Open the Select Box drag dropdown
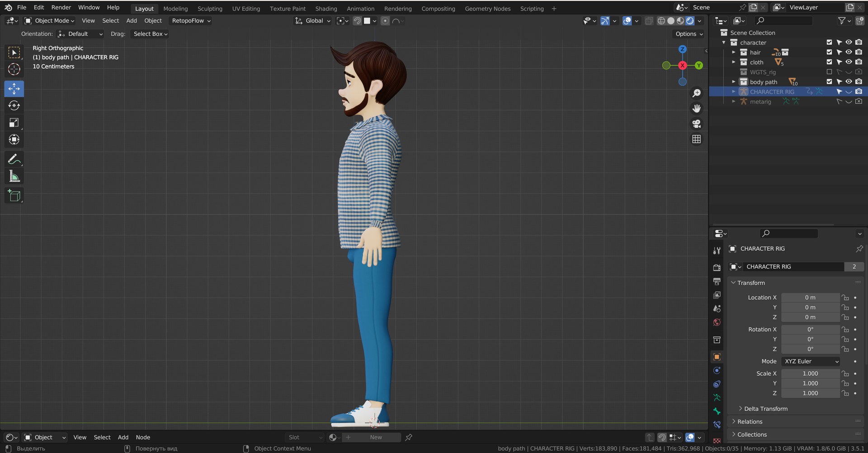 [150, 34]
